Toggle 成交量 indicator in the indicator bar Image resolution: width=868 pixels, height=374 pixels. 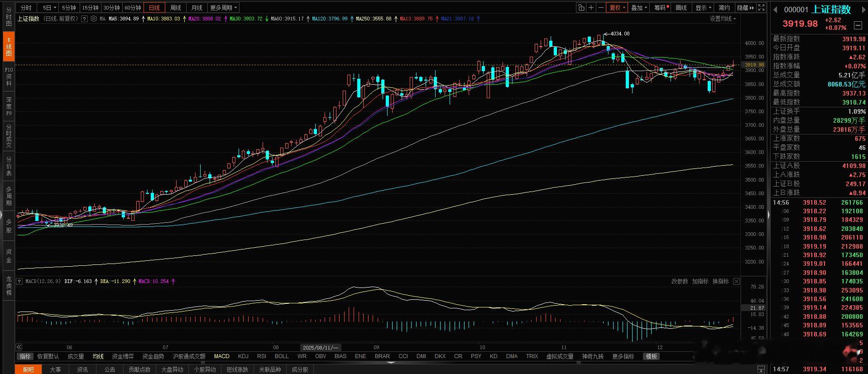tap(76, 356)
